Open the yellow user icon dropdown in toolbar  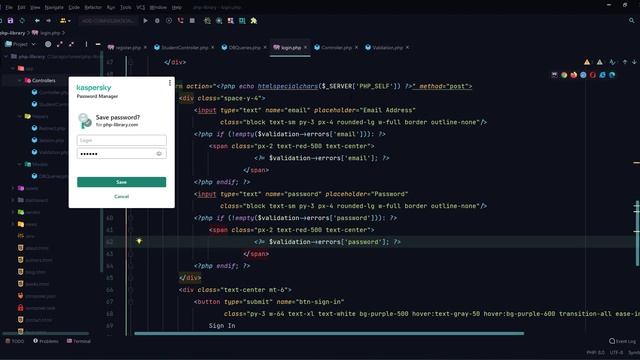coord(65,20)
